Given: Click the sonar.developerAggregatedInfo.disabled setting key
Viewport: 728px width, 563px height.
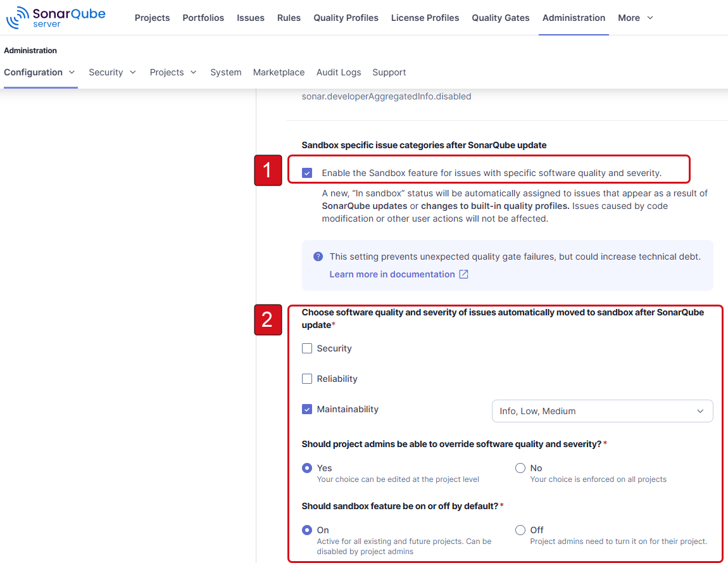Looking at the screenshot, I should coord(386,96).
